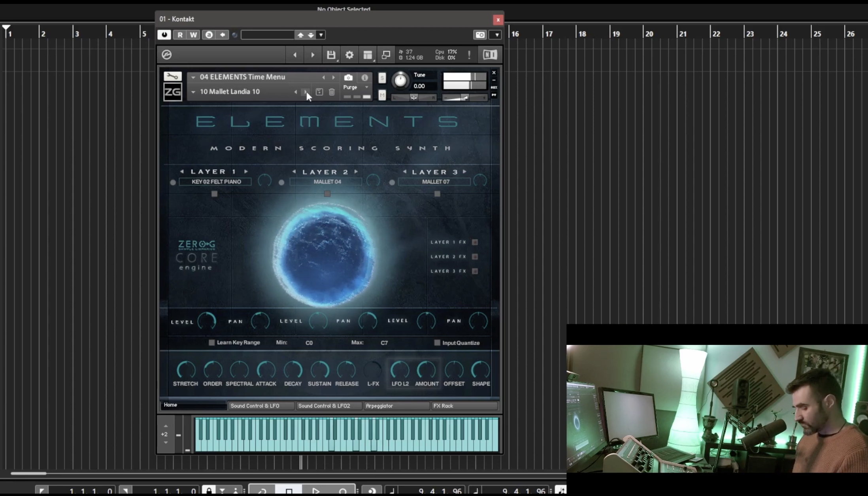Select the Home tab

[193, 405]
